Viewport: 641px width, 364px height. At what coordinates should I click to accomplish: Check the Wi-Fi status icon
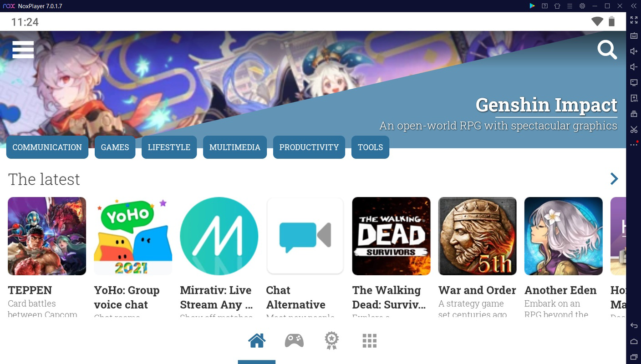597,21
